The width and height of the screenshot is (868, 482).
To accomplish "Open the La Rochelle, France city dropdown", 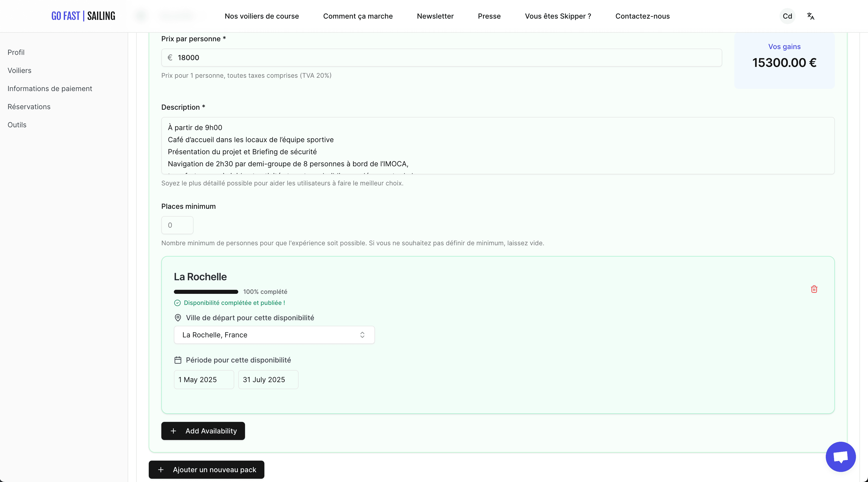I will (x=274, y=335).
